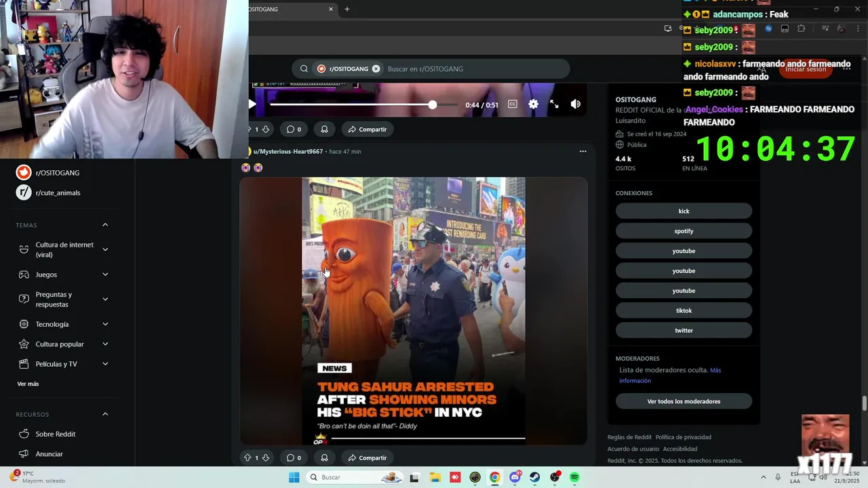The width and height of the screenshot is (868, 488).
Task: Collapse the Temas section
Action: [x=105, y=225]
